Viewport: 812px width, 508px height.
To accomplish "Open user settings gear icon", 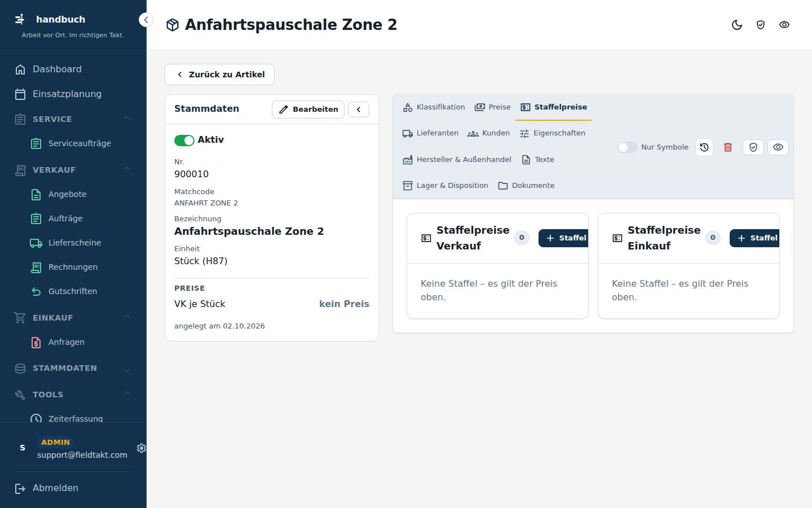I will tap(142, 448).
